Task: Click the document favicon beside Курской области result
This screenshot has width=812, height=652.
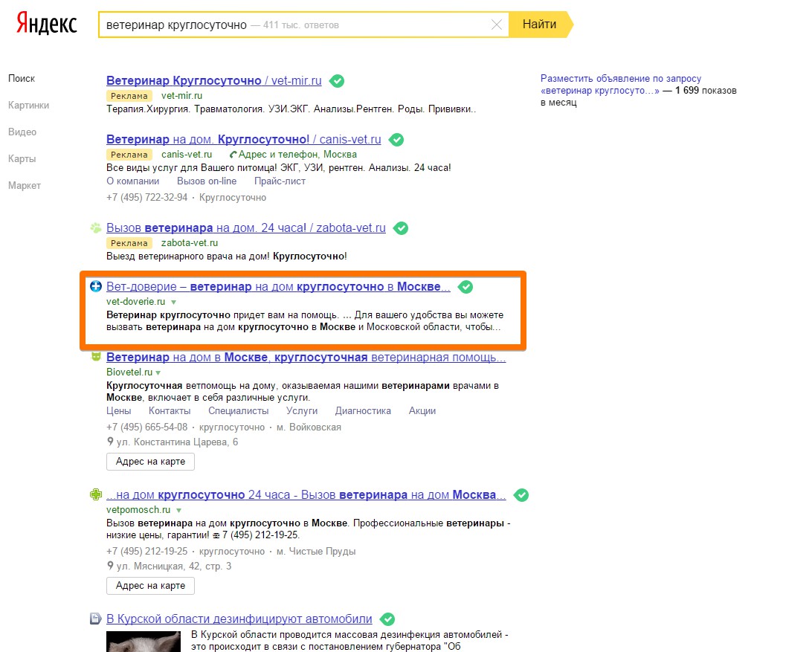Action: pos(96,619)
